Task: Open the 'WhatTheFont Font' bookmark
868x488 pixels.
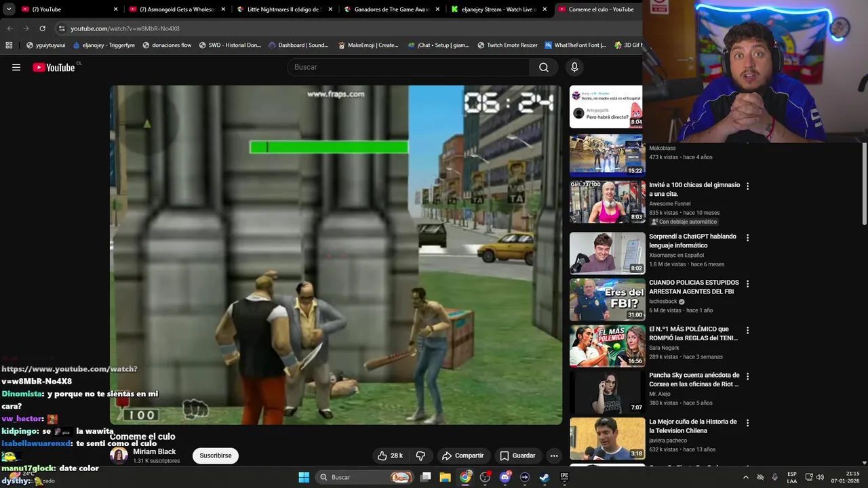Action: pos(575,45)
